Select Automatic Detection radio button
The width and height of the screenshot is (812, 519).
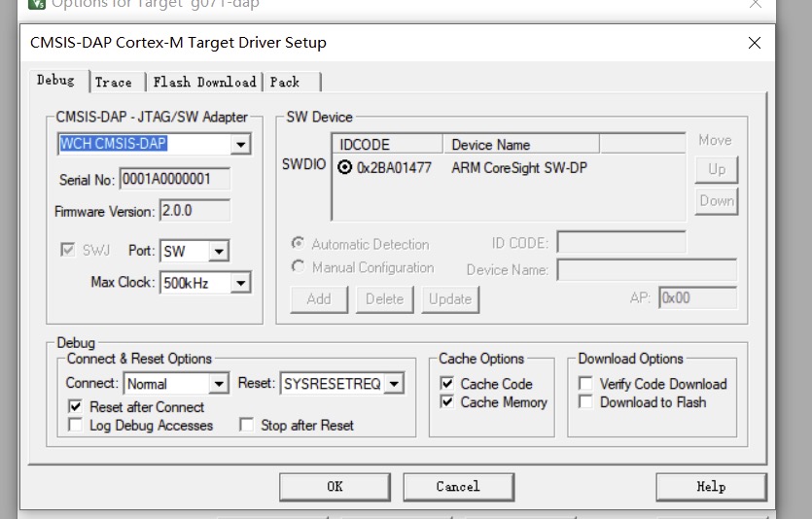(298, 244)
